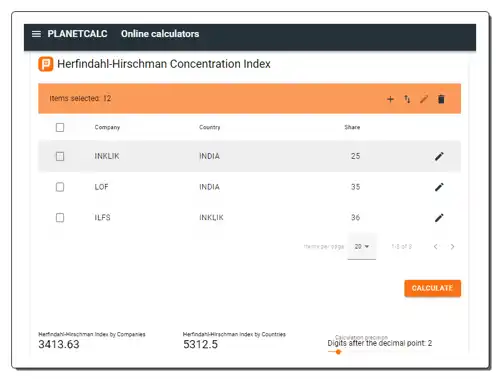Edit the LOF row with its pencil icon
This screenshot has width=500, height=379.
439,187
